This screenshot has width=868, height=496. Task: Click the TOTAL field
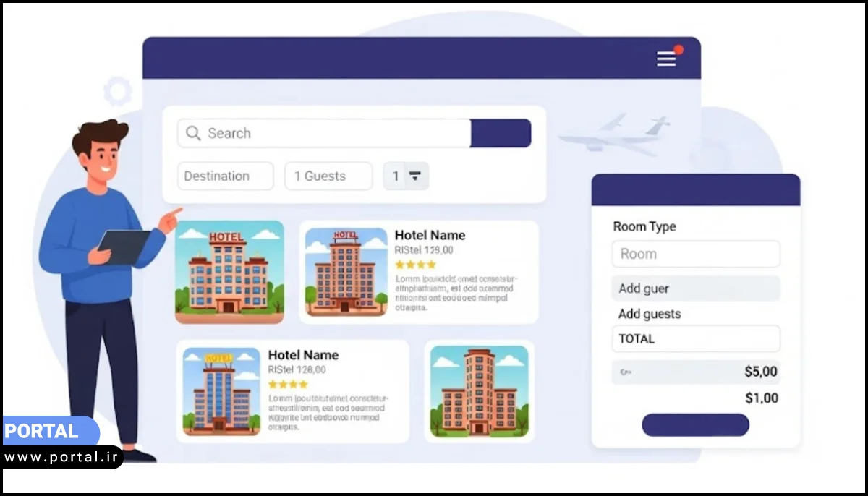tap(695, 338)
